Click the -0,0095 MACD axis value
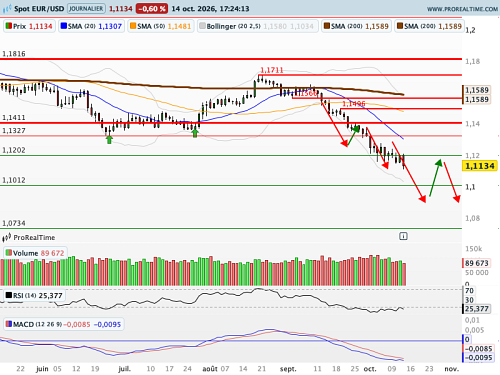Viewport: 500px width, 375px height. coord(479,358)
